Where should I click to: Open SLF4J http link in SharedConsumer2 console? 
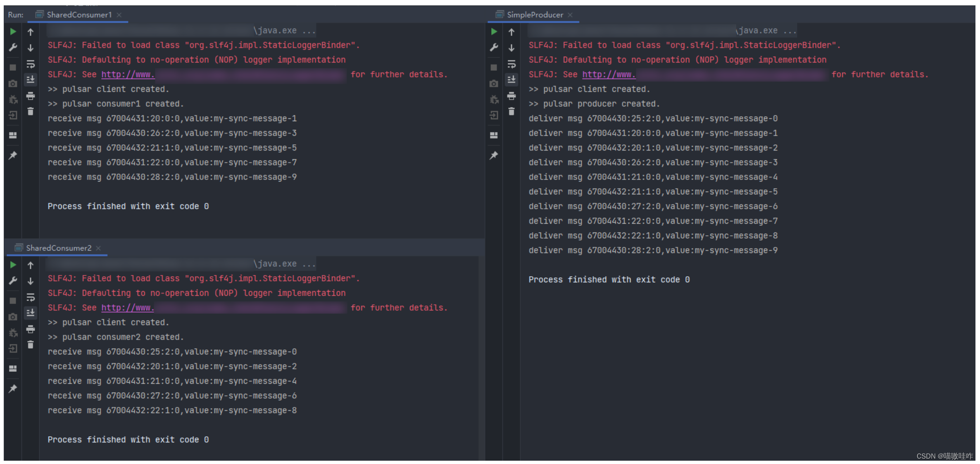[128, 308]
